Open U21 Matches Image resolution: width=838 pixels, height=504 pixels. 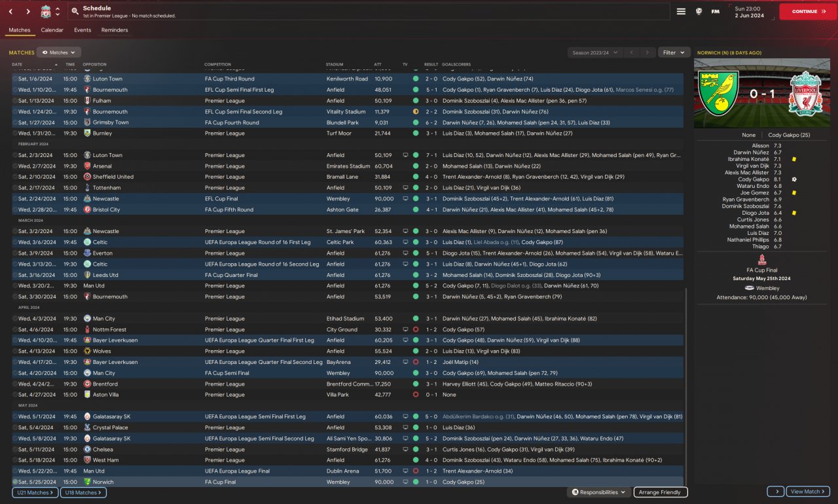35,492
